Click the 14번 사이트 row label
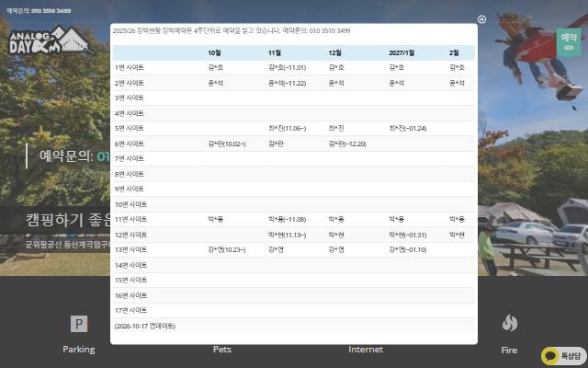The image size is (588, 368). 130,266
